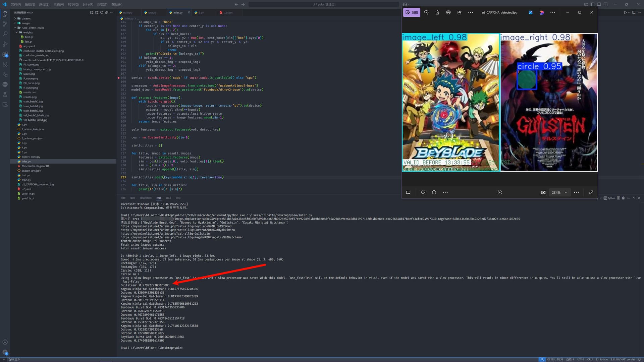Click CRLF line ending in status bar
This screenshot has width=644, height=362.
[x=590, y=359]
